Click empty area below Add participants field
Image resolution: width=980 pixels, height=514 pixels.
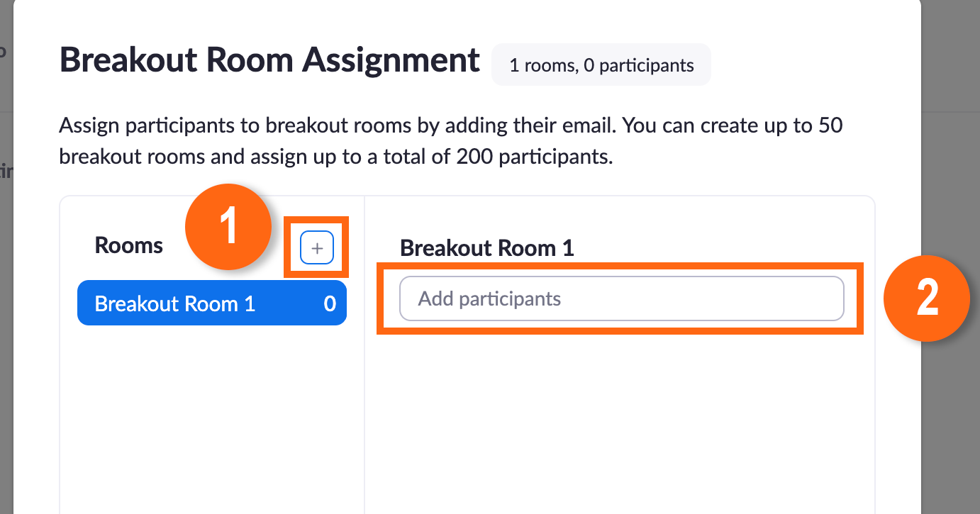pos(621,418)
